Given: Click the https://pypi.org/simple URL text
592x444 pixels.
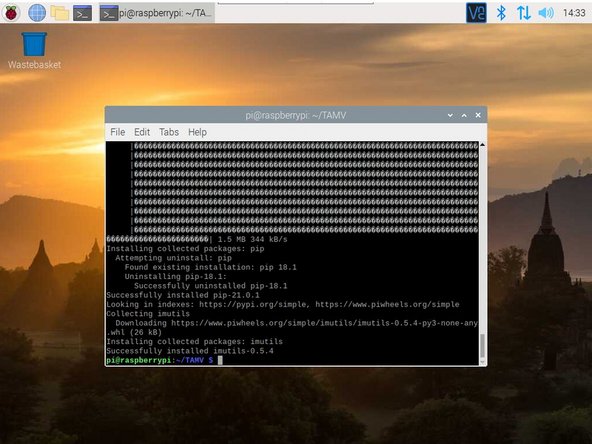Looking at the screenshot, I should (253, 304).
